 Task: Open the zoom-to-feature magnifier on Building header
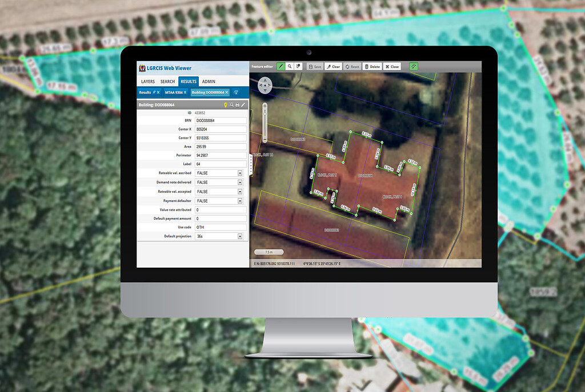(231, 105)
